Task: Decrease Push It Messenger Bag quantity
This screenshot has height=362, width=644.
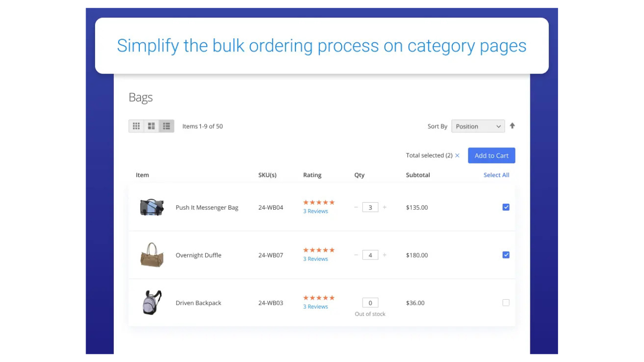Action: tap(356, 207)
